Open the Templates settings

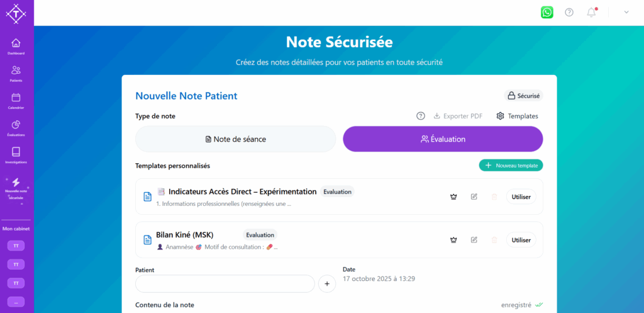pos(517,116)
